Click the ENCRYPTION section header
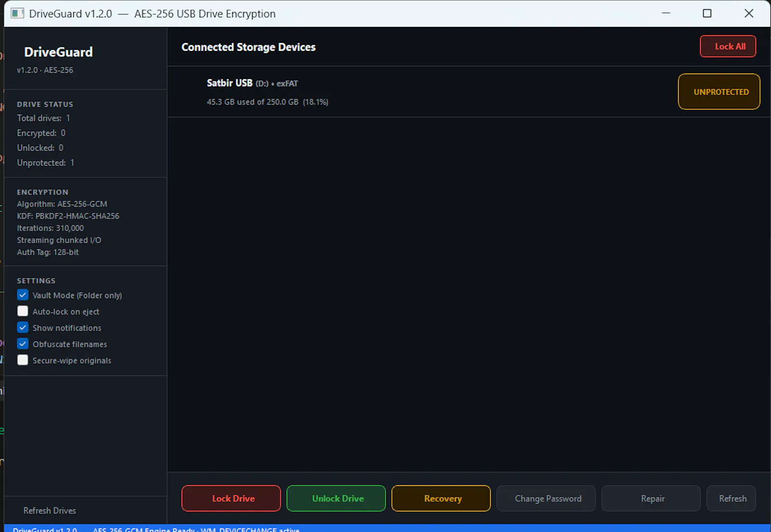The width and height of the screenshot is (771, 532). click(43, 192)
